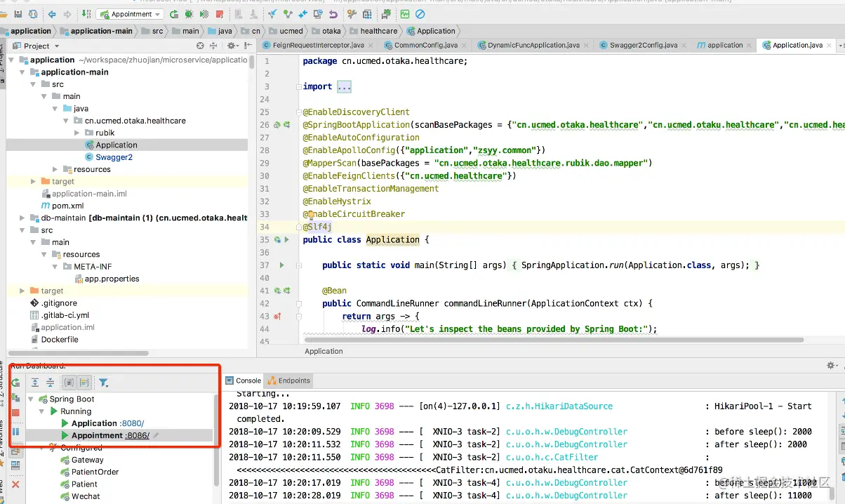The height and width of the screenshot is (504, 845).
Task: Toggle breakpoint marker at line 43
Action: (277, 317)
